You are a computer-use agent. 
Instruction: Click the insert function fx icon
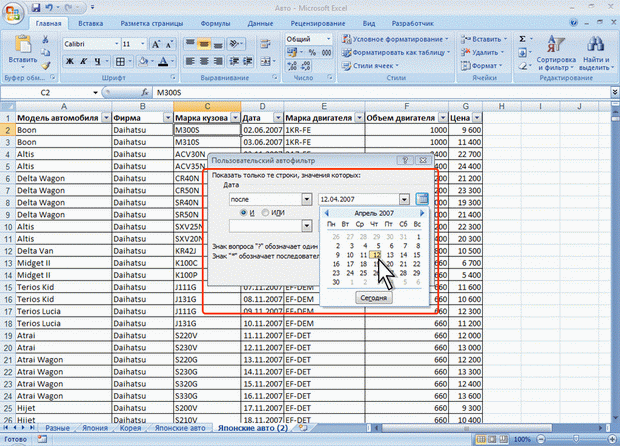pos(145,93)
